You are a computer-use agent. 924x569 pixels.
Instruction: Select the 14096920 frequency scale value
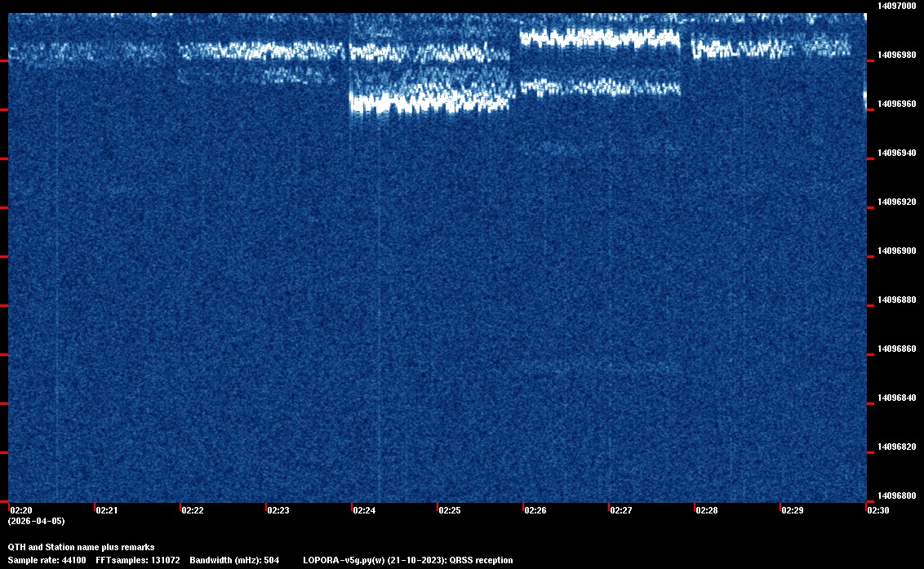tap(896, 202)
